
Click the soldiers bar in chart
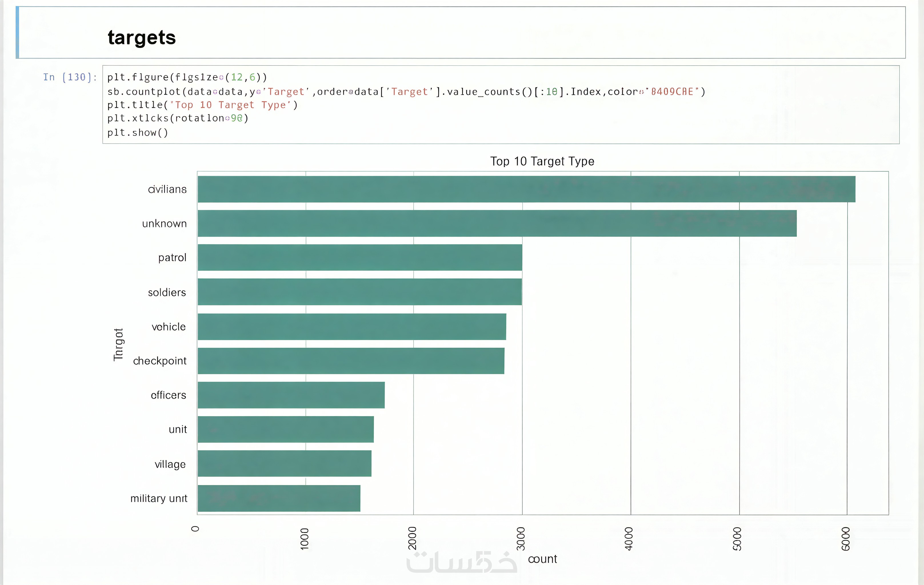359,292
